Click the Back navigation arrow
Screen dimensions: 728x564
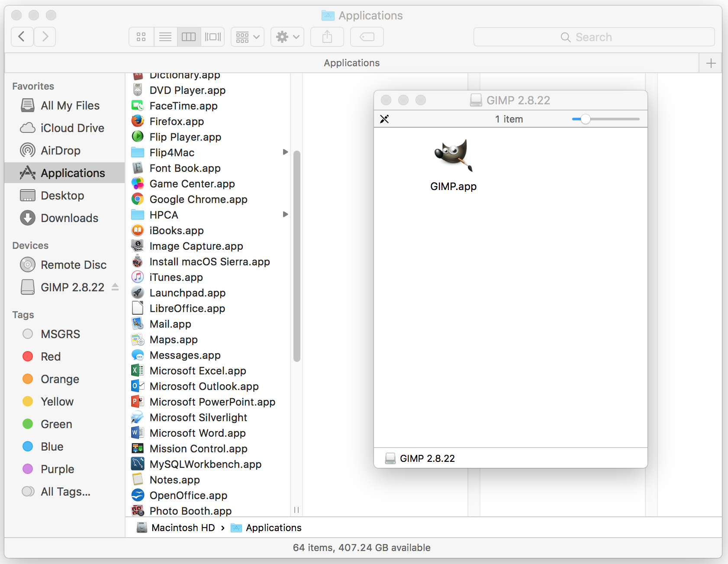tap(22, 37)
